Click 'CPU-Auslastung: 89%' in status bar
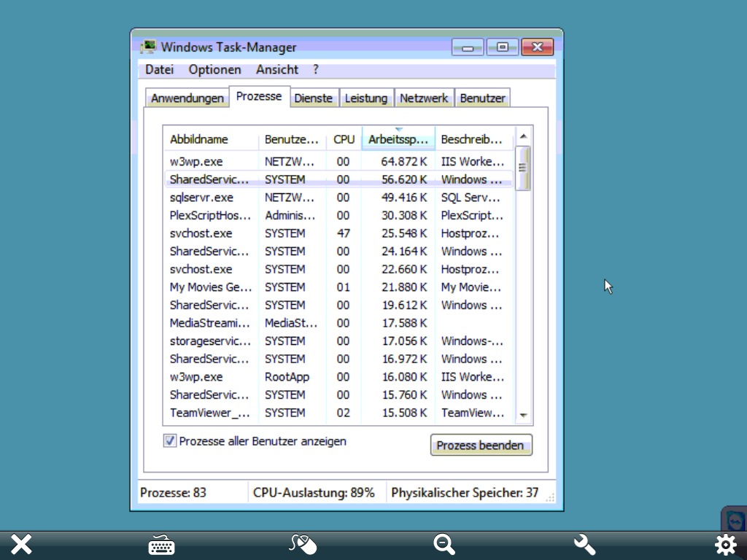747x560 pixels. coord(314,492)
